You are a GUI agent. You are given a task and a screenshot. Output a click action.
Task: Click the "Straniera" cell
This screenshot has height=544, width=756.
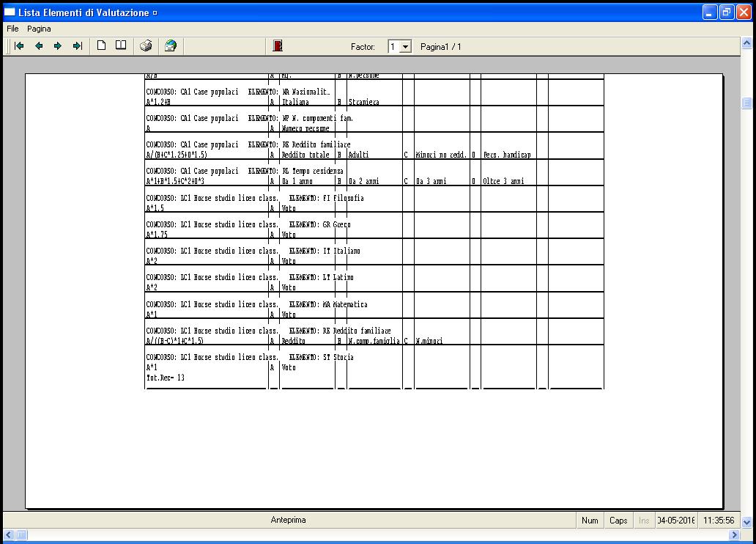[364, 102]
